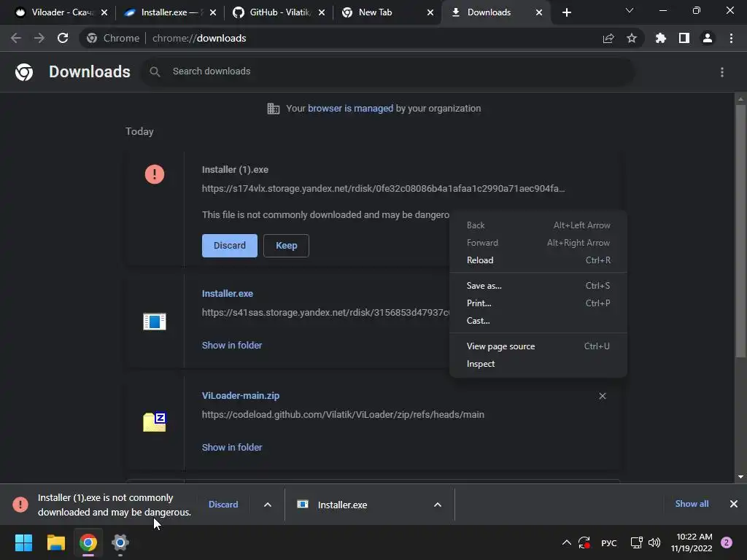Bookmark this page with the star icon
747x560 pixels.
click(632, 38)
